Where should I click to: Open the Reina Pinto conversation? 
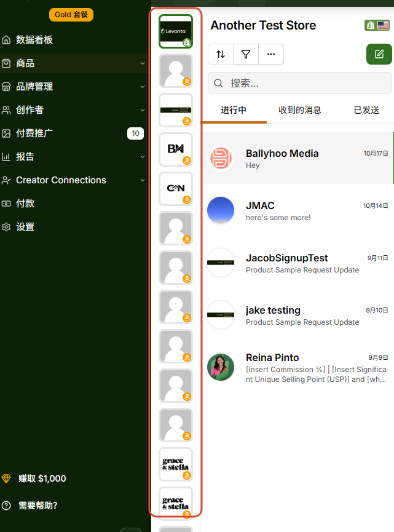pyautogui.click(x=298, y=368)
